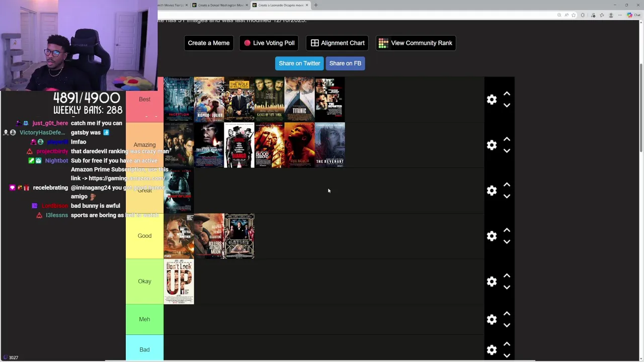Open settings gear for Best tier
This screenshot has height=362, width=644.
coord(492,100)
